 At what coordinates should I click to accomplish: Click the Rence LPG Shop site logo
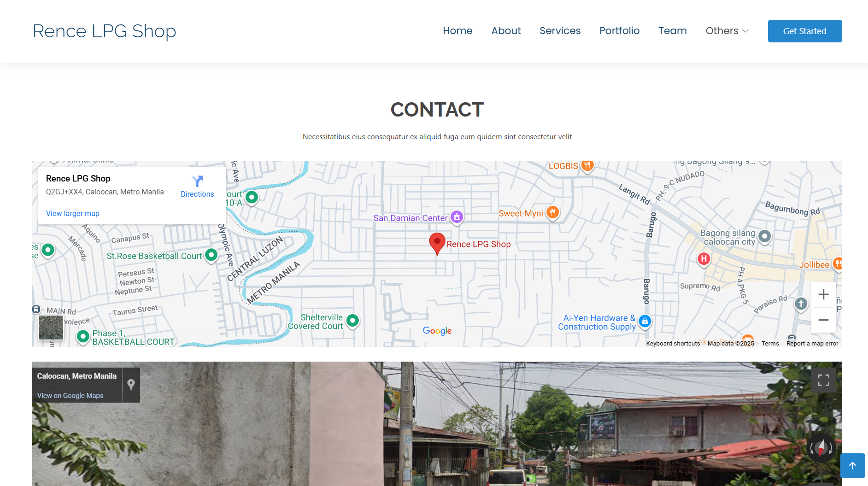[105, 31]
